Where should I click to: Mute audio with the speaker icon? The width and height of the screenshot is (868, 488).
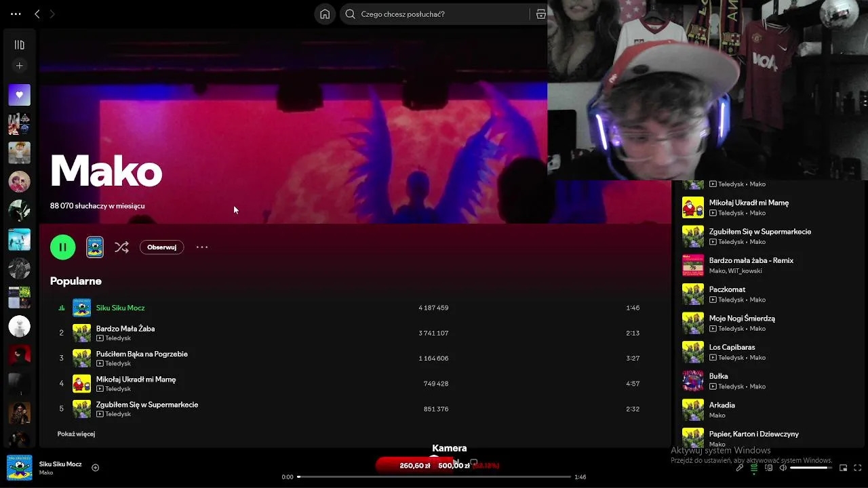coord(783,468)
